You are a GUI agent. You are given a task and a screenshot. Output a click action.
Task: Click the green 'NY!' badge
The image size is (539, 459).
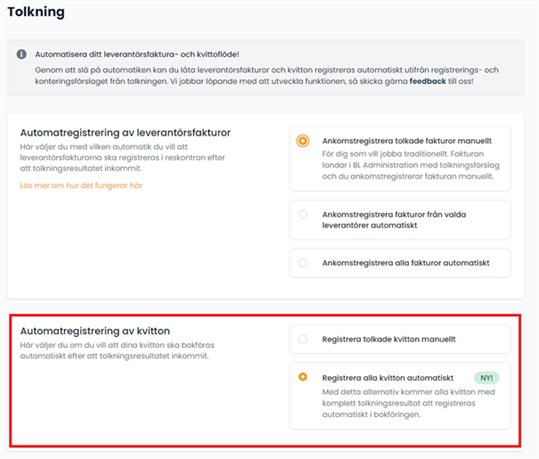(x=486, y=378)
